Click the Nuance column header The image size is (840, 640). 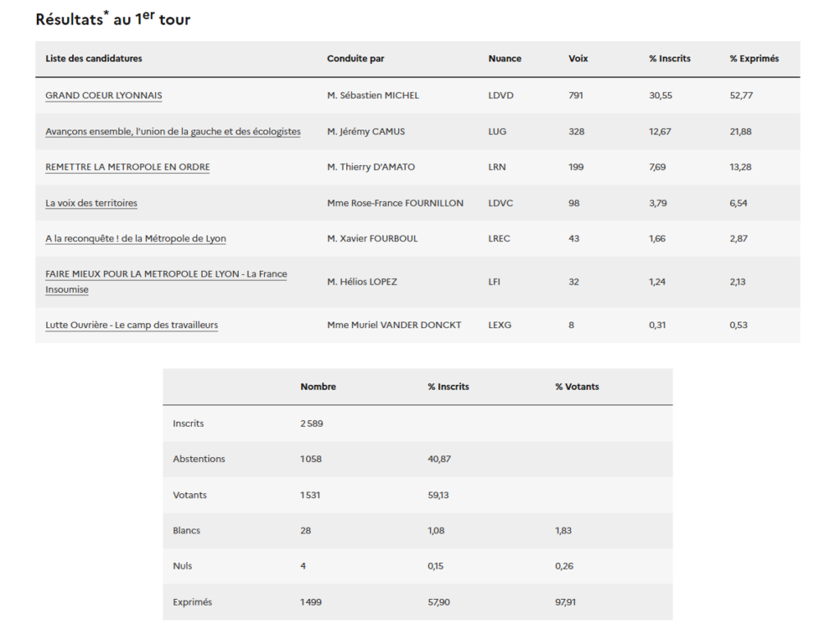coord(504,59)
